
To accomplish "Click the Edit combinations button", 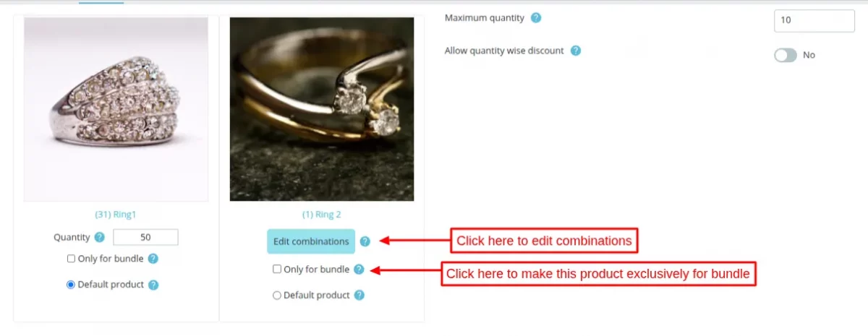I will click(311, 241).
